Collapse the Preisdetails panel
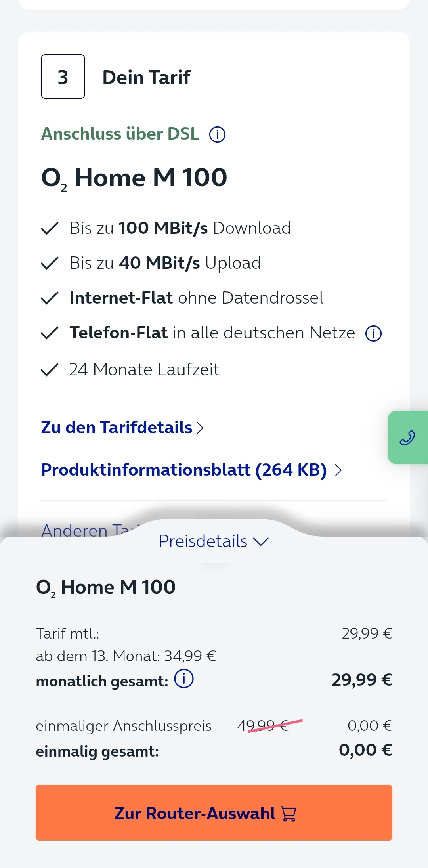 pos(214,541)
